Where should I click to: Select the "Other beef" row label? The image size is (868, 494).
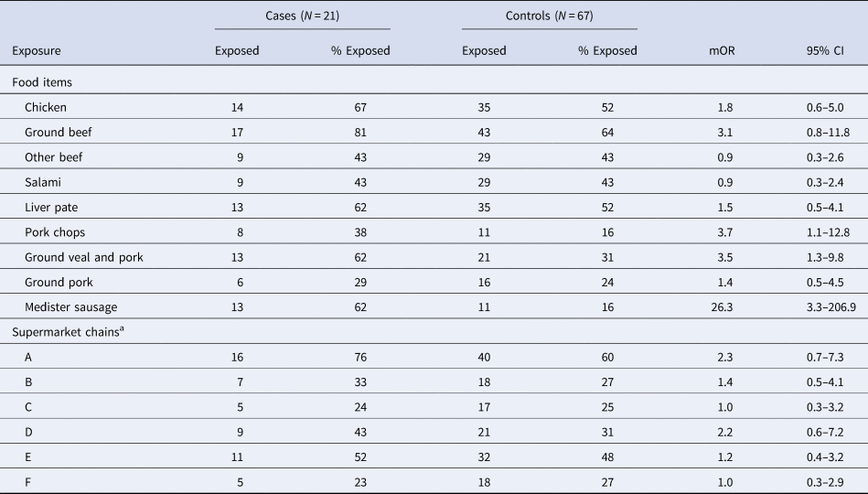tap(54, 157)
